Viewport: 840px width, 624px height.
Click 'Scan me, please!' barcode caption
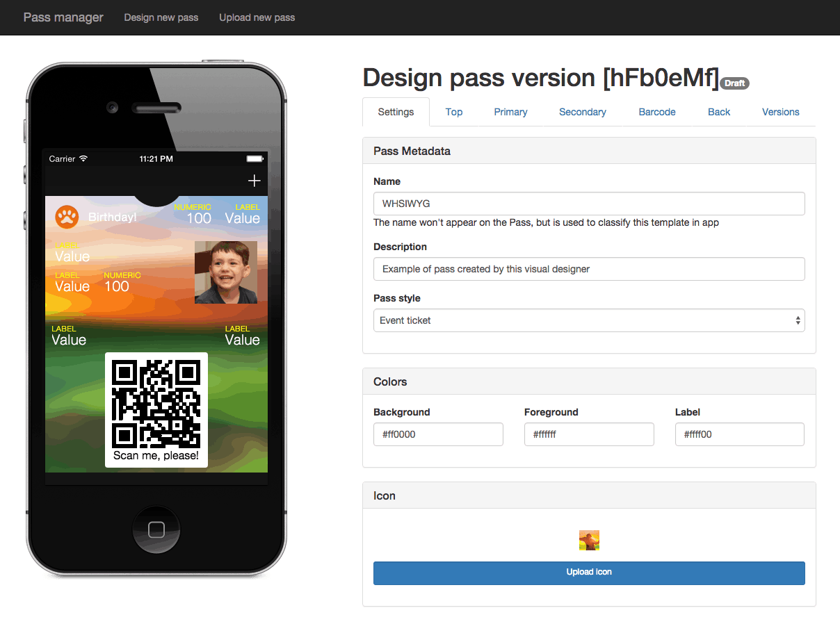pyautogui.click(x=156, y=456)
